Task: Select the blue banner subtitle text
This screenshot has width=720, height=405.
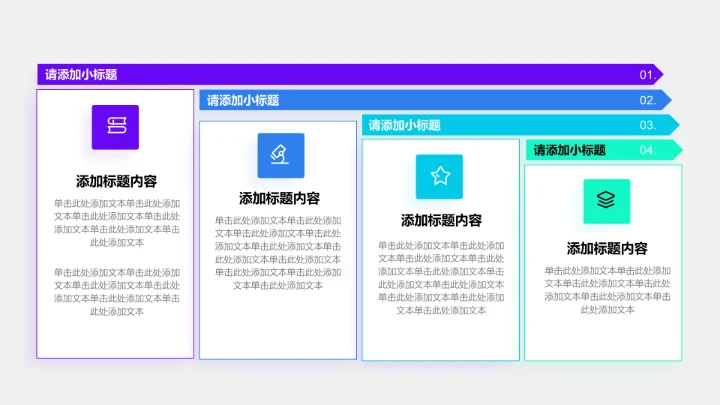Action: 243,100
